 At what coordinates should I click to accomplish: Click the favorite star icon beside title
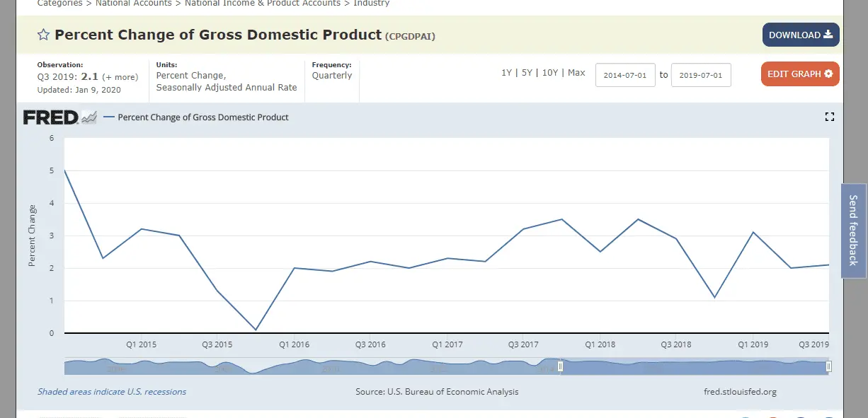(44, 35)
